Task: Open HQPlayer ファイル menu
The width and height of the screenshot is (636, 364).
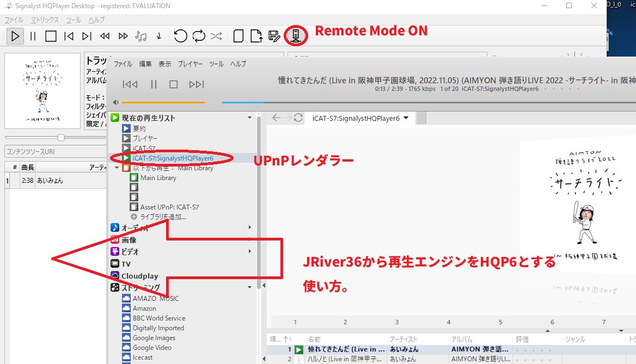Action: pos(14,20)
